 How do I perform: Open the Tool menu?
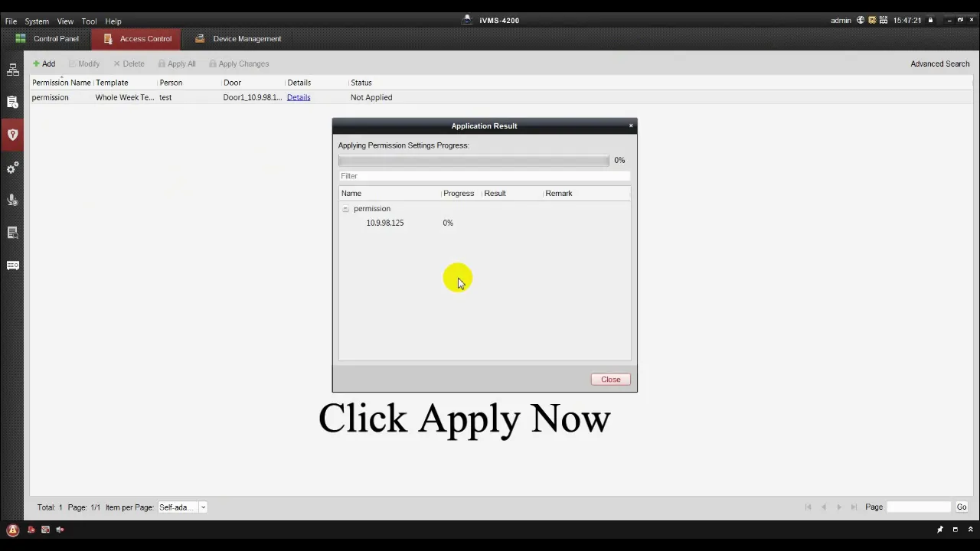(x=89, y=21)
